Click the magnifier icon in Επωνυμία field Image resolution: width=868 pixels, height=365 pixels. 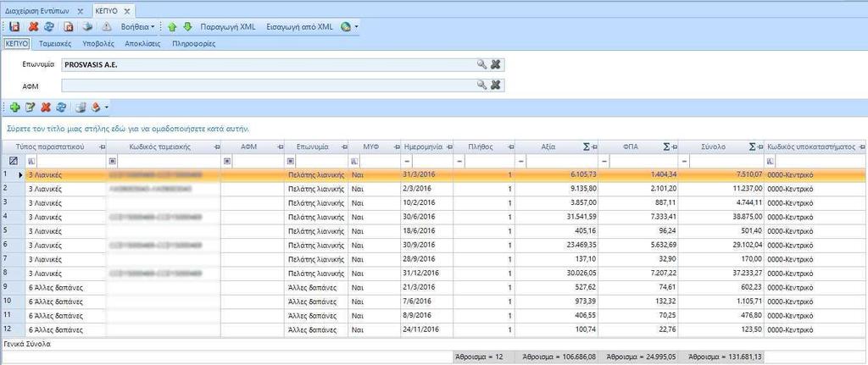pyautogui.click(x=482, y=64)
